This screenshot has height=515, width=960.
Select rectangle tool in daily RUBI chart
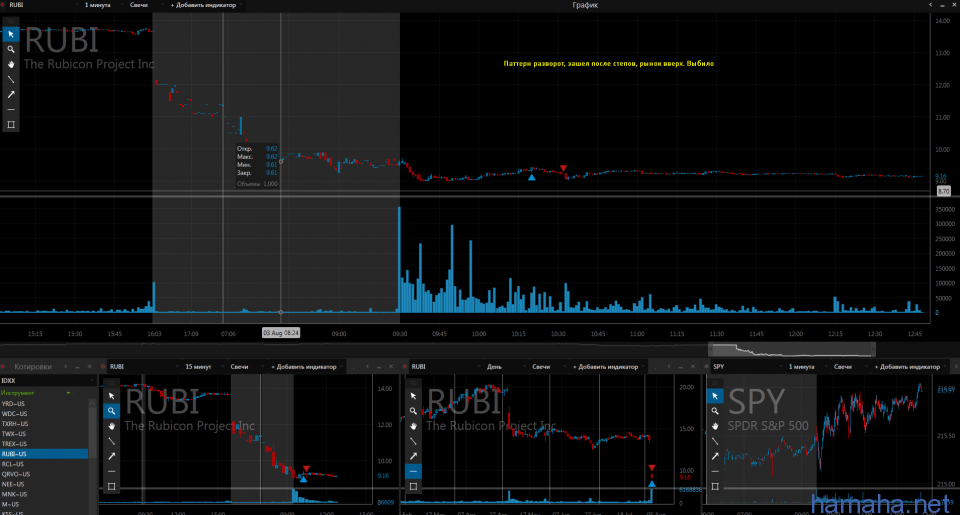[x=413, y=486]
